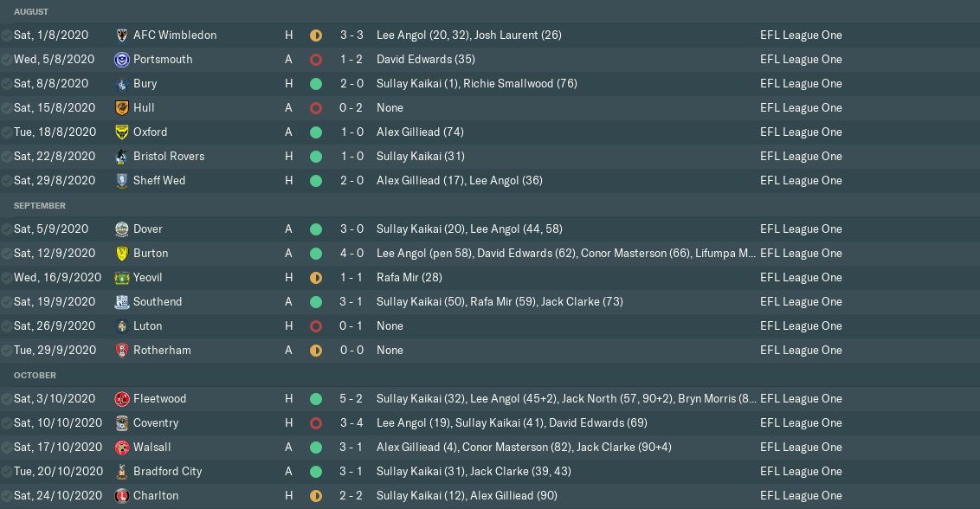980x509 pixels.
Task: Open the Bristol Rovers club name link
Action: click(169, 157)
